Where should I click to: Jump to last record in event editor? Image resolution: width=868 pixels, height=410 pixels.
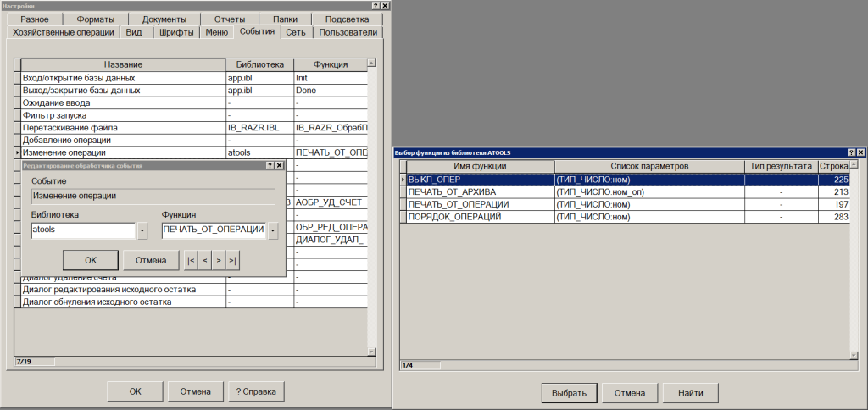pyautogui.click(x=232, y=260)
